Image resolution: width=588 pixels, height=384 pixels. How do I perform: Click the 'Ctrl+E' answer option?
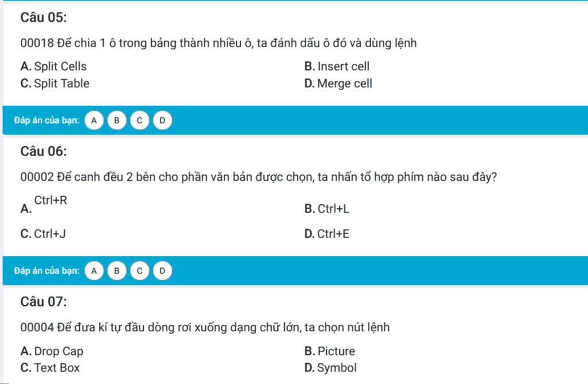click(333, 234)
